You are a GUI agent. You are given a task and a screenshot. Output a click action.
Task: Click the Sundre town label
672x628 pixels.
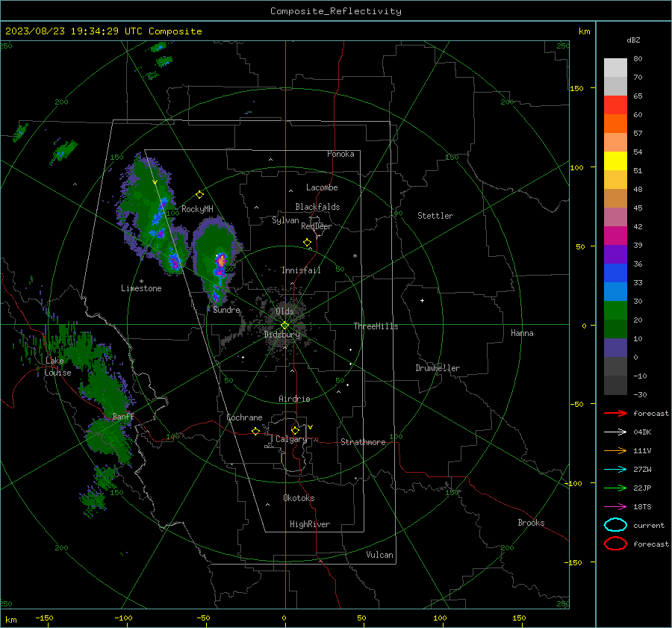click(226, 310)
